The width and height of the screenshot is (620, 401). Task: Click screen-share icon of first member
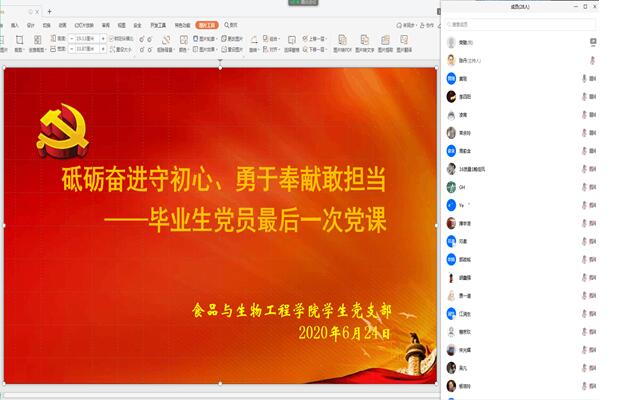pos(593,42)
